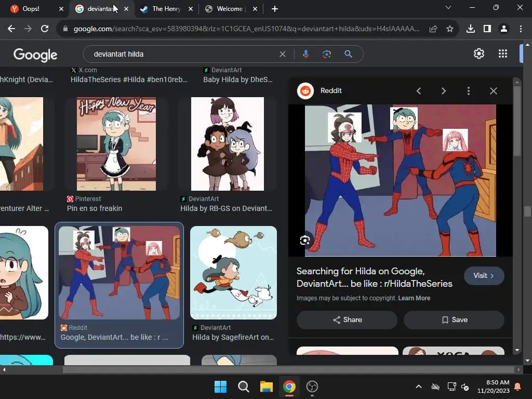Save image with Save button
The image size is (532, 399).
[454, 320]
